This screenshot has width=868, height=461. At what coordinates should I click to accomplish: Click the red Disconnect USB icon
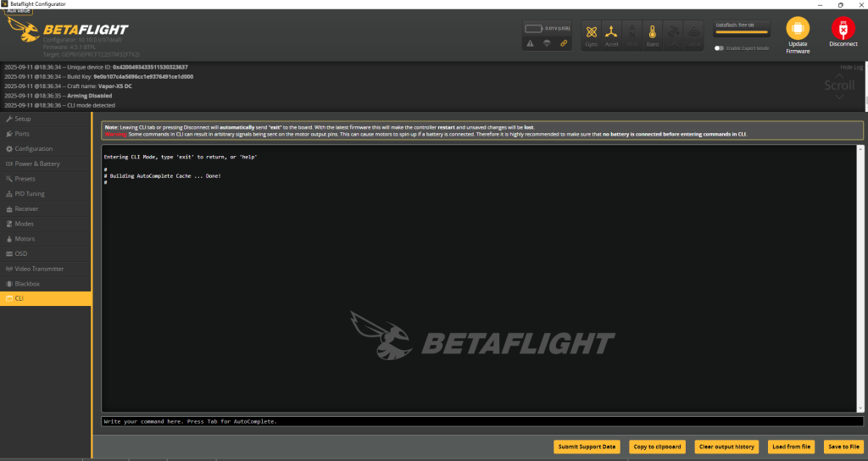(843, 28)
